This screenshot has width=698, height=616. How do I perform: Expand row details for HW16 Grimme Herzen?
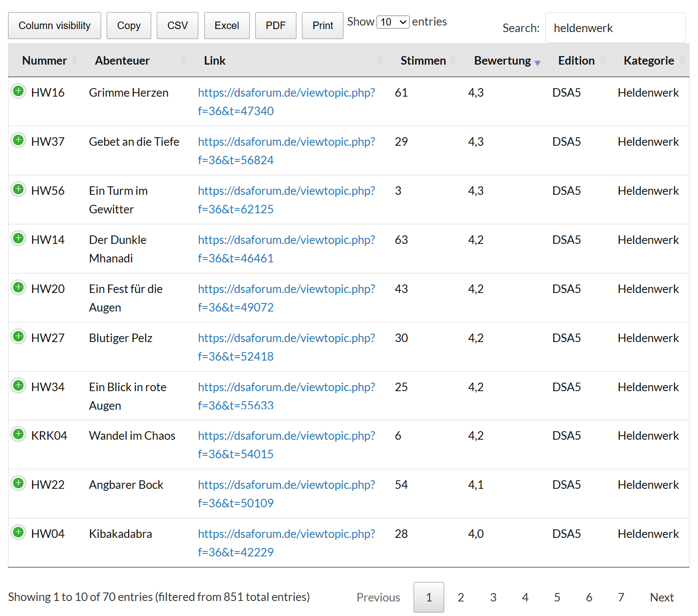pos(19,91)
